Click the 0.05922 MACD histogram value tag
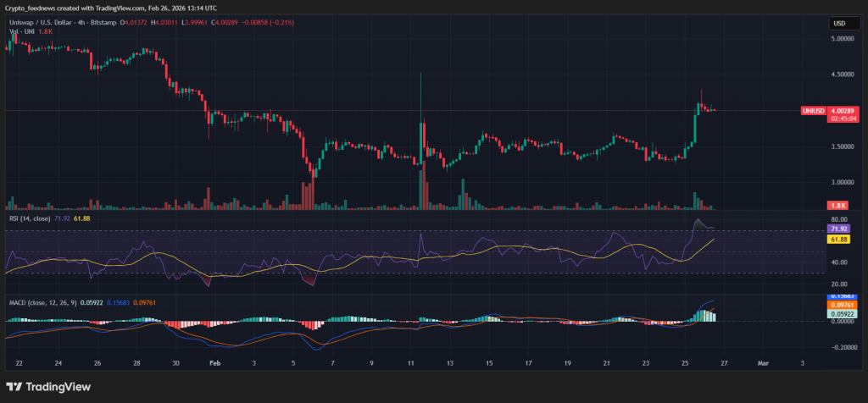The image size is (868, 403). (839, 314)
